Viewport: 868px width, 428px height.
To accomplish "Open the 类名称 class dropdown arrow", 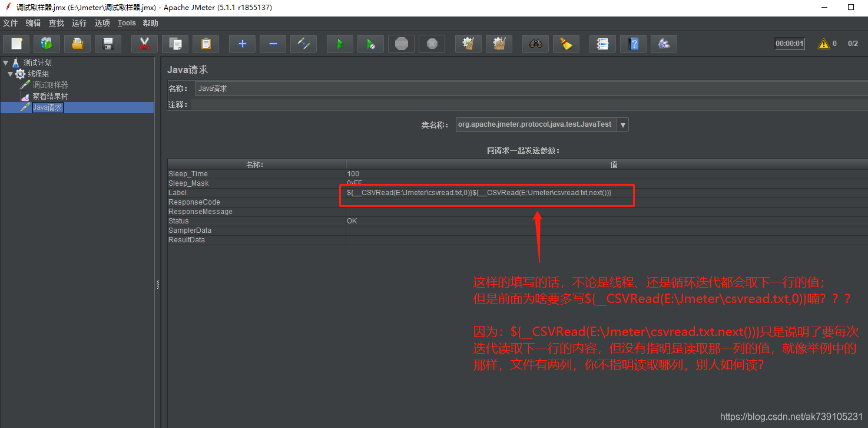I will [623, 125].
